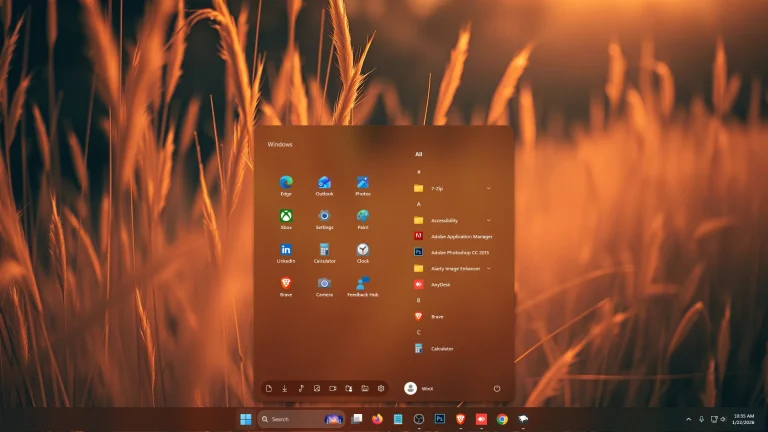The image size is (768, 432).
Task: Click the last taskbar app icon after Chrome
Action: (x=523, y=419)
